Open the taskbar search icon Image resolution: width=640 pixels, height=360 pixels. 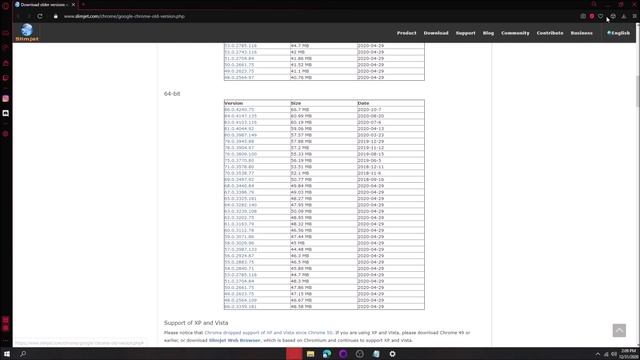23,354
